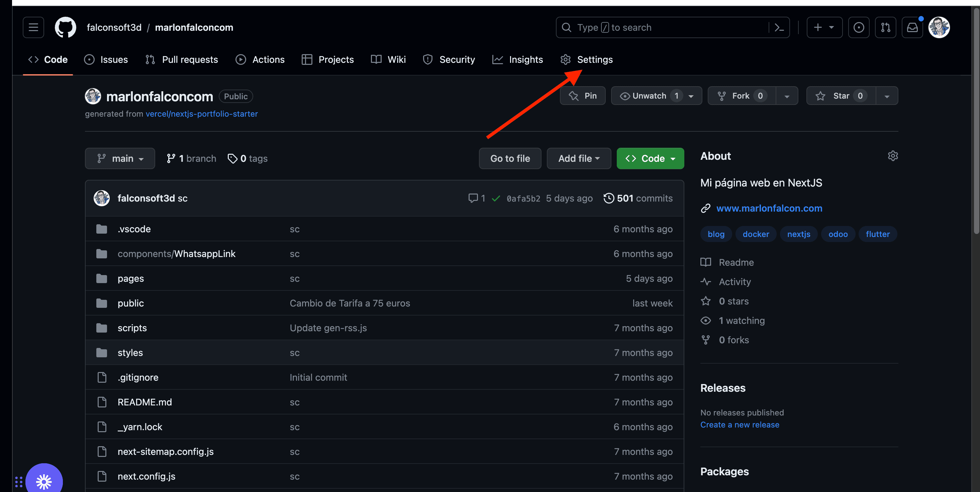Open vercel/nextjs-portfolio-starter template link
980x492 pixels.
pos(202,114)
